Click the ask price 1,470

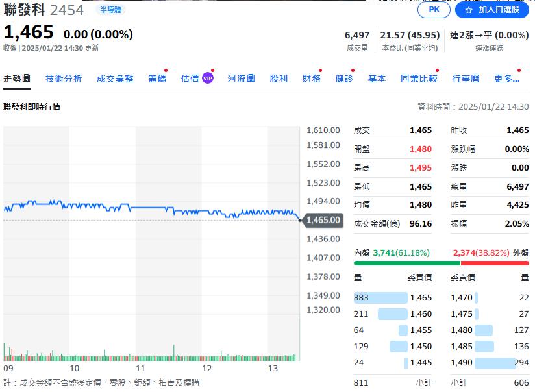coord(462,298)
